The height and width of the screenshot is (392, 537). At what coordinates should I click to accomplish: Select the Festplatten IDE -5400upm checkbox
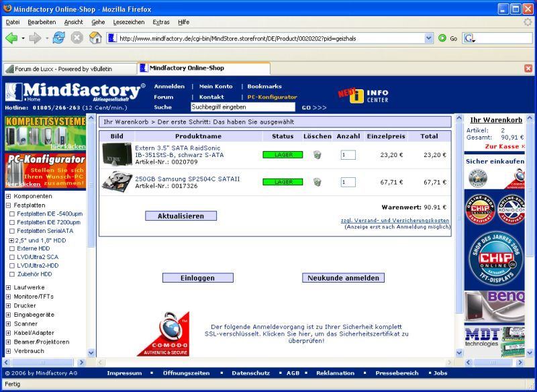(x=12, y=214)
